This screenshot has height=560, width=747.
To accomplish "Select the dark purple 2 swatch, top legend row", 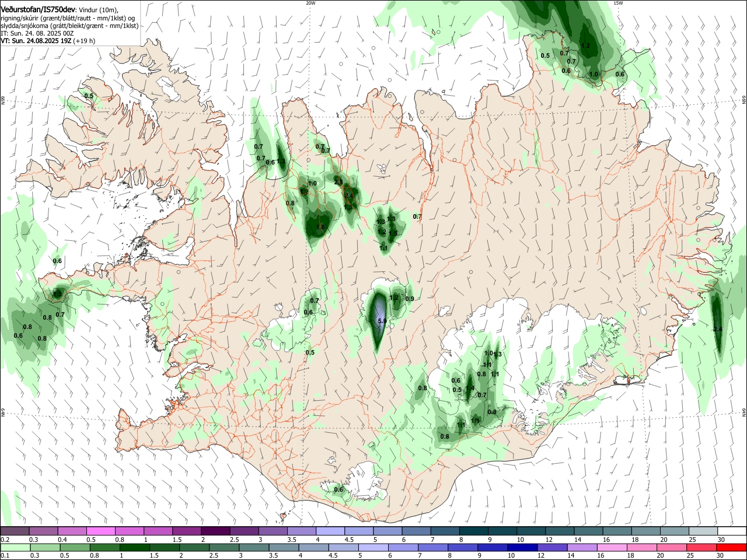I will tap(215, 531).
